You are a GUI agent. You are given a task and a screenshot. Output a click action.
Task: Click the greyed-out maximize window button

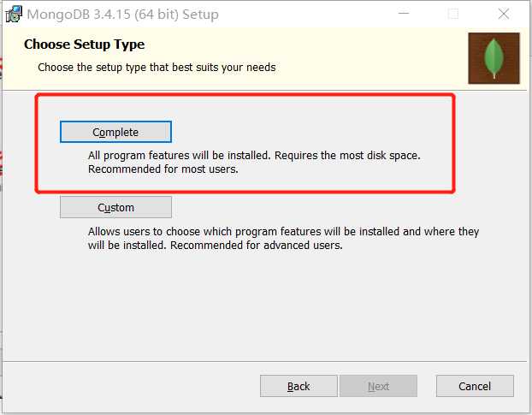coord(452,15)
